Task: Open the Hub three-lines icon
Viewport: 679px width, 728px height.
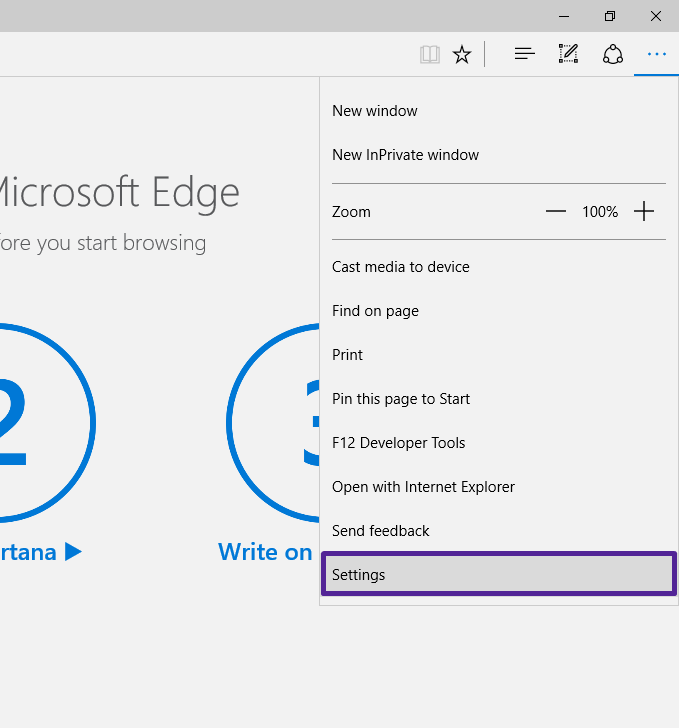Action: [524, 54]
